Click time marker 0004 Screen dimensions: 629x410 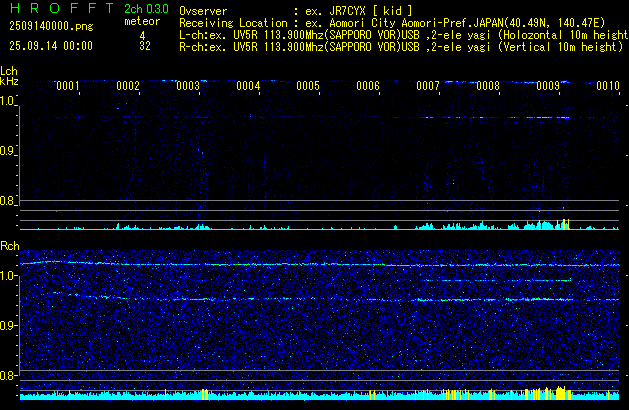tap(248, 86)
